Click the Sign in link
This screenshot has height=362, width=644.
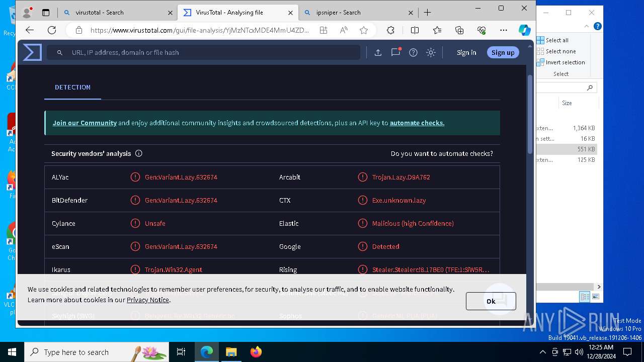[466, 52]
